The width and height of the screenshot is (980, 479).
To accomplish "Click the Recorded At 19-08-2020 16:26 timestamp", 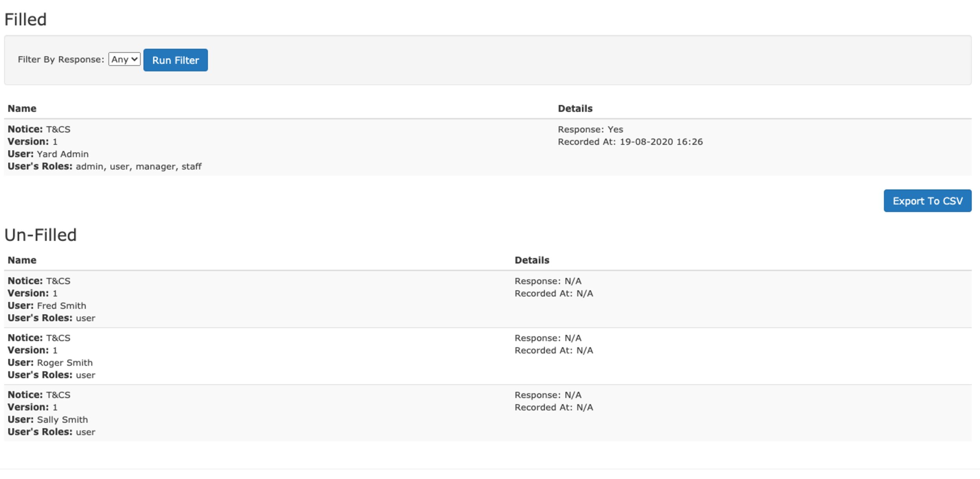I will coord(630,142).
